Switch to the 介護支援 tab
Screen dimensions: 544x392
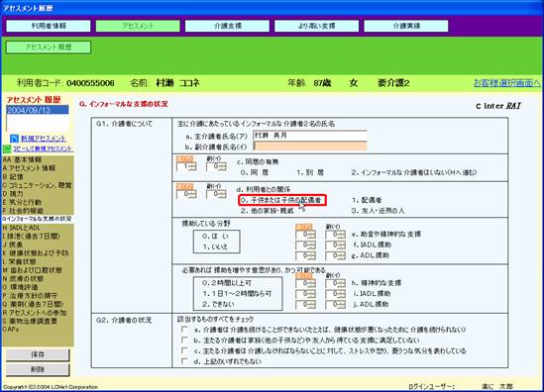(x=227, y=26)
